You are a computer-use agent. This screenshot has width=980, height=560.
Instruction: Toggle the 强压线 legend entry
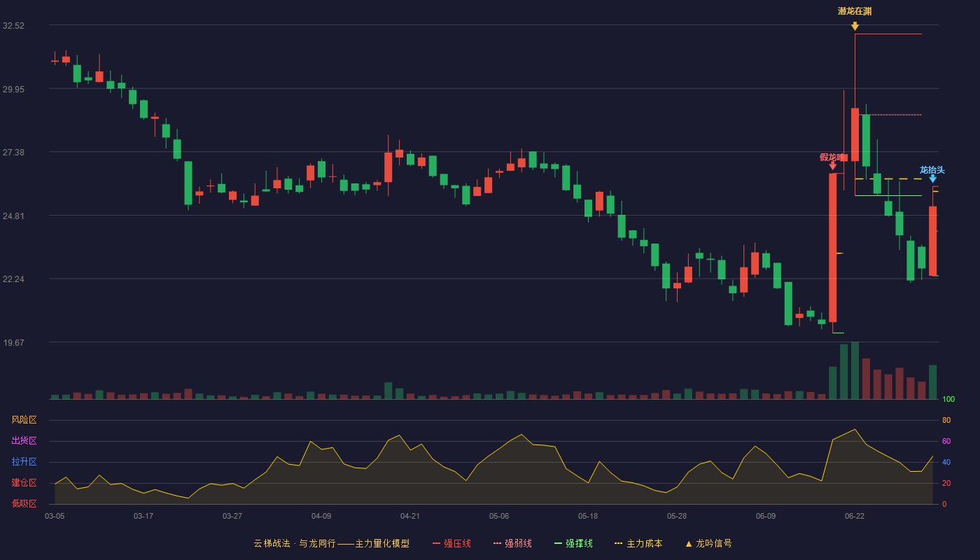451,543
